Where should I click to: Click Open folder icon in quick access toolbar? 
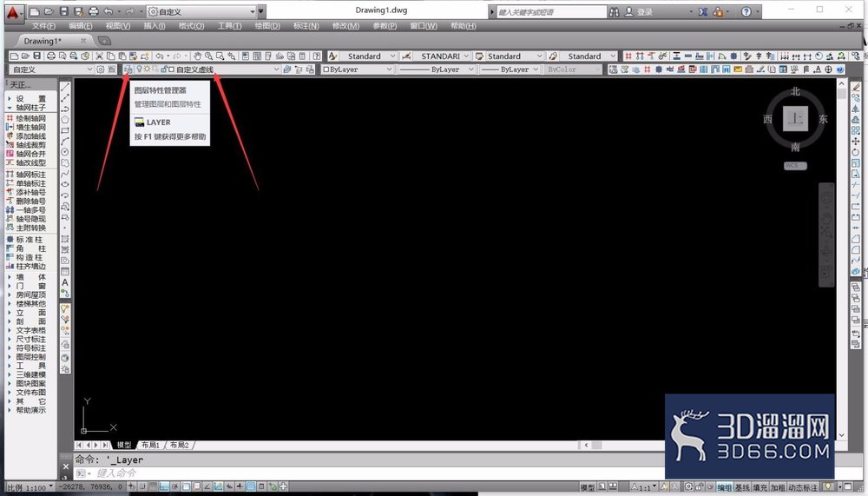(x=49, y=11)
